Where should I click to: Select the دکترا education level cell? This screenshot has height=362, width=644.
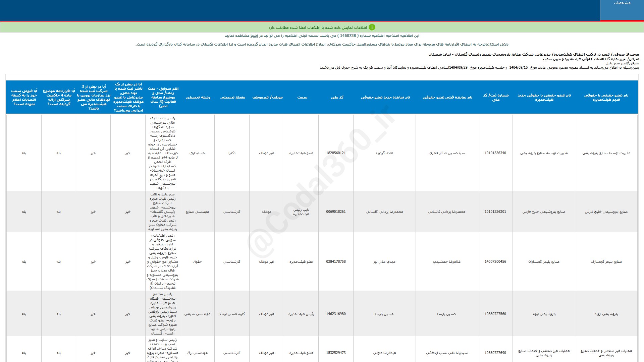tap(232, 153)
